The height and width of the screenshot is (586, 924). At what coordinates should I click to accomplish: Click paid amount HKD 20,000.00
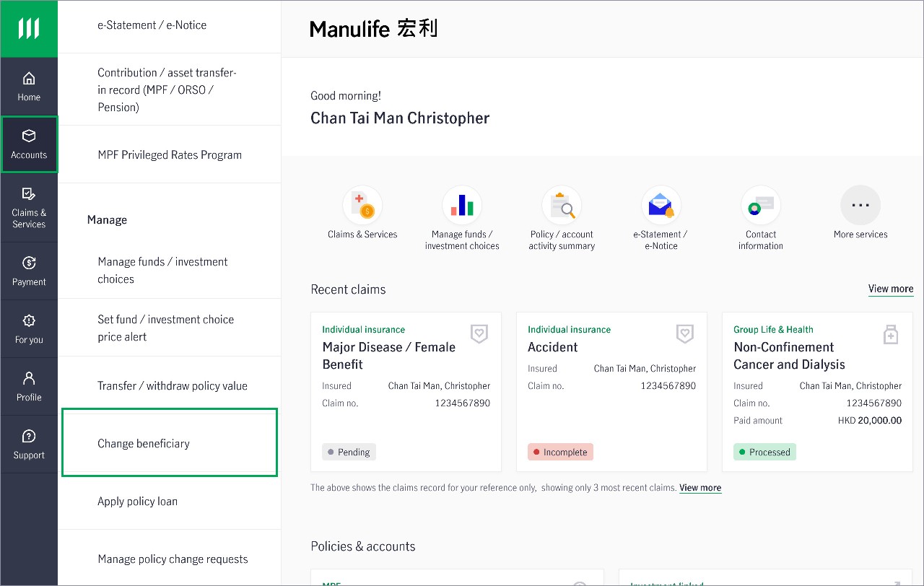[x=869, y=420]
